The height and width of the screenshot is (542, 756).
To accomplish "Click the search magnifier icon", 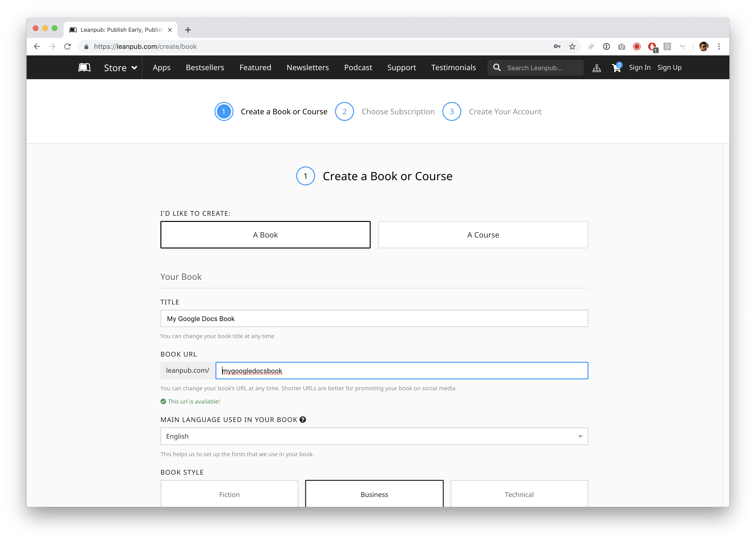I will 497,68.
